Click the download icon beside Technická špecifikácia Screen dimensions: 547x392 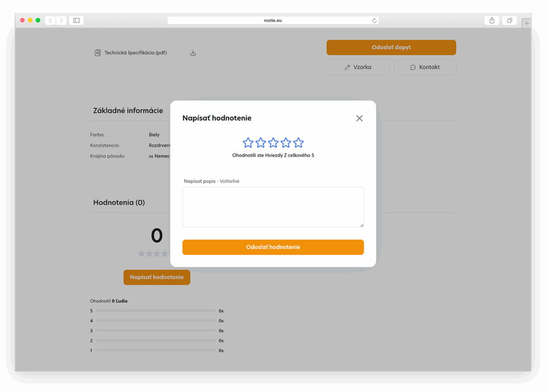(193, 52)
